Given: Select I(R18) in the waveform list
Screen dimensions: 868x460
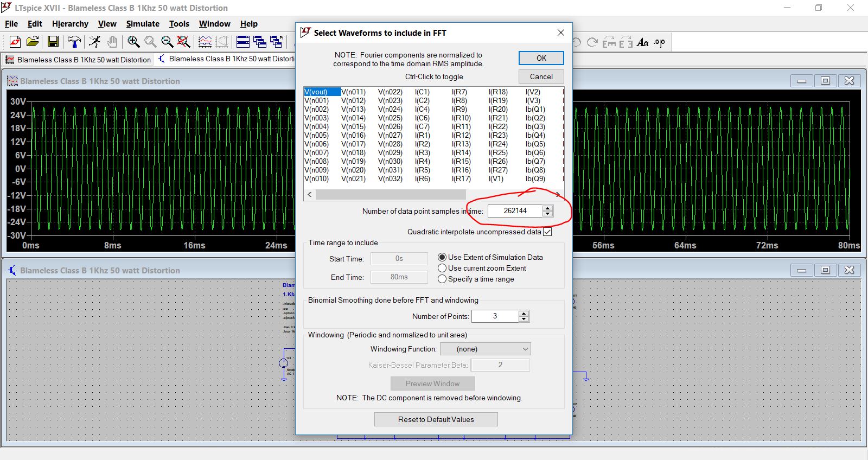Looking at the screenshot, I should [498, 92].
